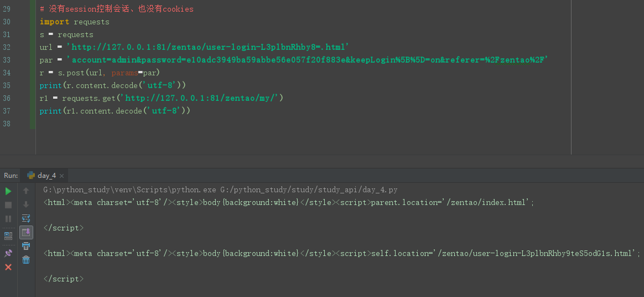Click 'Run:' label of tool window
644x297 pixels.
[11, 176]
